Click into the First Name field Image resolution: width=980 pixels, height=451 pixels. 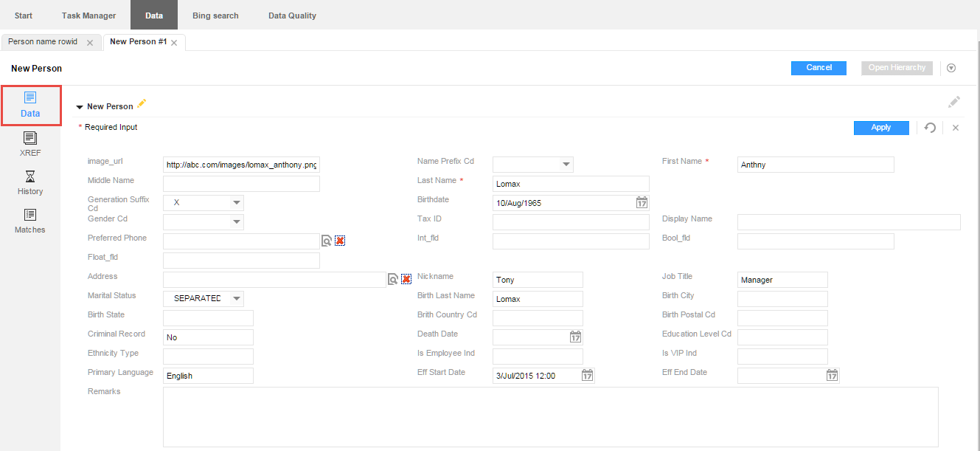click(x=815, y=165)
